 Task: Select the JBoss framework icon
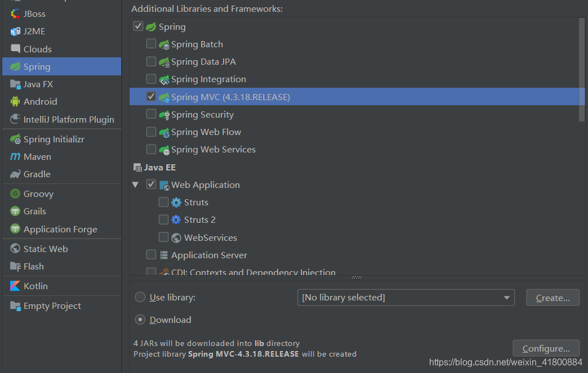click(x=15, y=13)
